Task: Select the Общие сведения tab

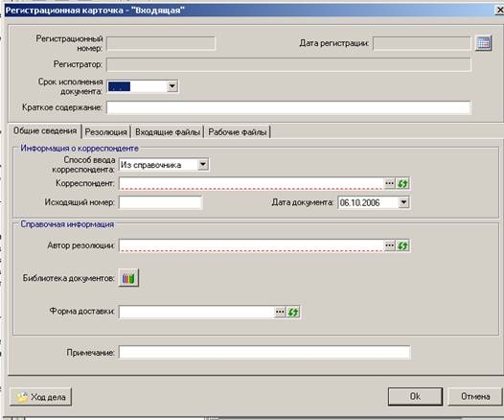Action: pos(45,130)
